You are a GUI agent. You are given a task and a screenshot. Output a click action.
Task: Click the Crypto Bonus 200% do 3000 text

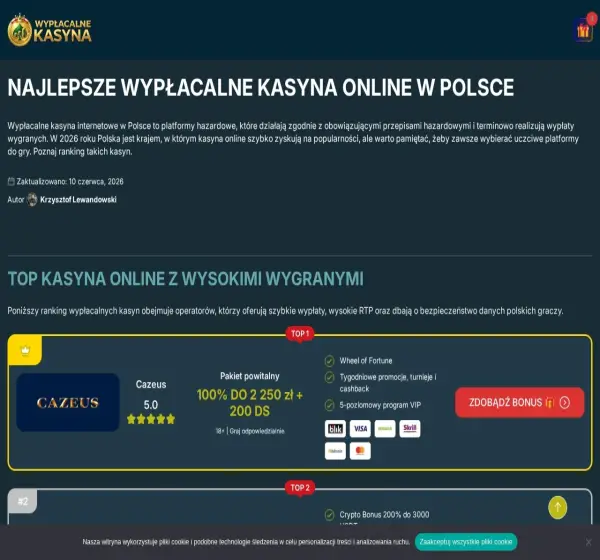(384, 515)
